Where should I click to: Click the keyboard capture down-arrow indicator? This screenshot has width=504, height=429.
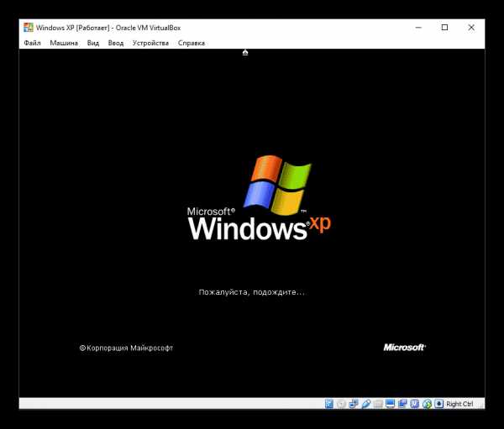click(x=439, y=404)
